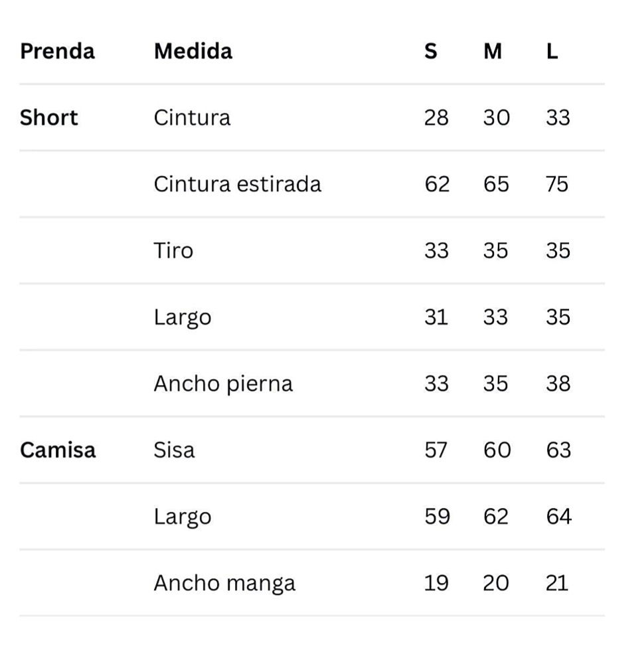This screenshot has height=660, width=644.
Task: Select the Medida column header
Action: pyautogui.click(x=193, y=51)
